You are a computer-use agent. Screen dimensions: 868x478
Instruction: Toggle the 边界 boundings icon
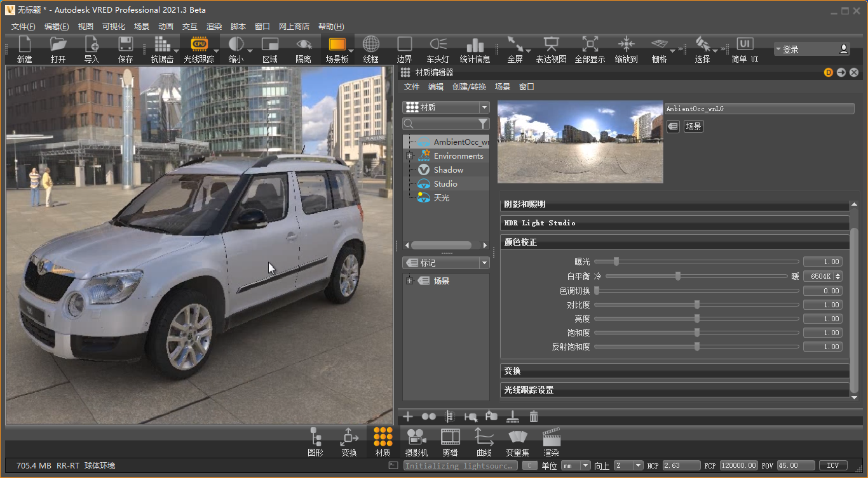point(405,50)
